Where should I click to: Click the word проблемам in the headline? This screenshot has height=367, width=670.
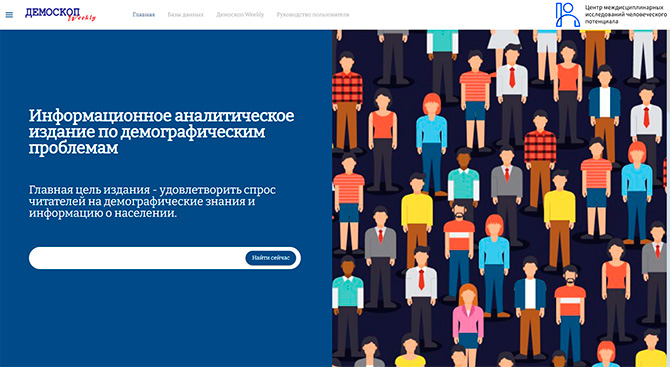[x=73, y=148]
